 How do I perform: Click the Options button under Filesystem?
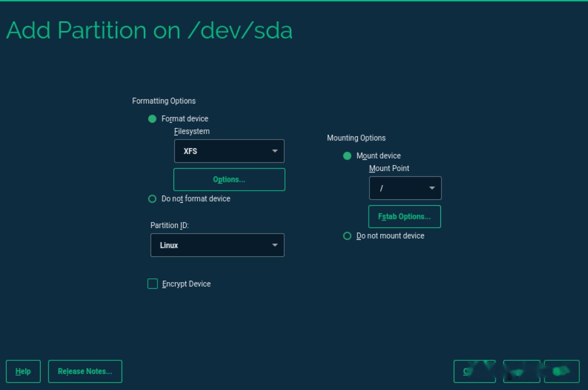229,179
